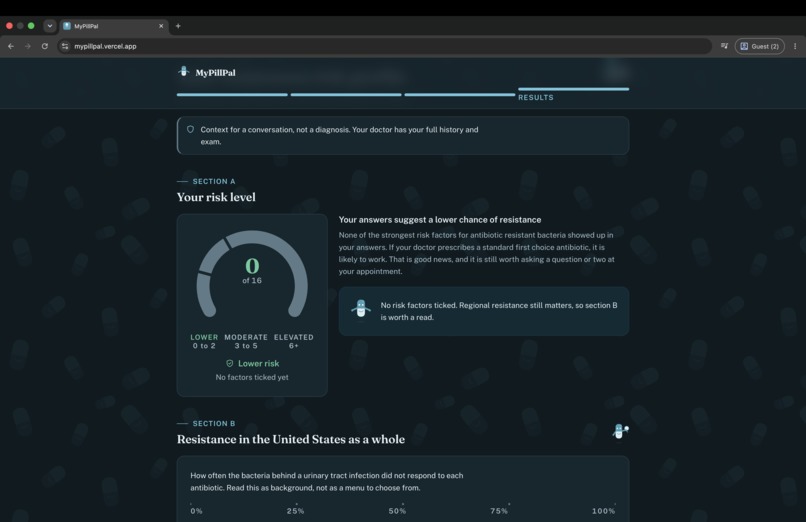Click the floating pill mascot helper icon
806x522 pixels.
pyautogui.click(x=620, y=432)
